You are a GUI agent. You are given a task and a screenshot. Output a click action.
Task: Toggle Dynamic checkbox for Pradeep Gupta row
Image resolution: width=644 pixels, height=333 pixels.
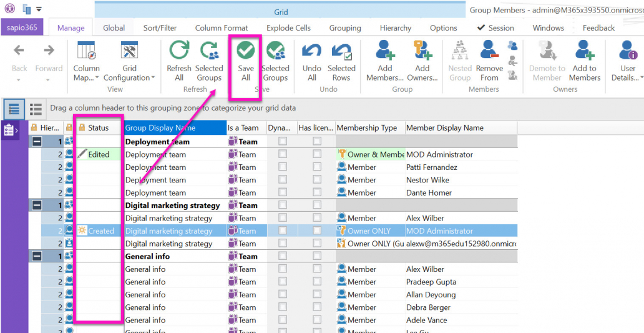point(283,282)
